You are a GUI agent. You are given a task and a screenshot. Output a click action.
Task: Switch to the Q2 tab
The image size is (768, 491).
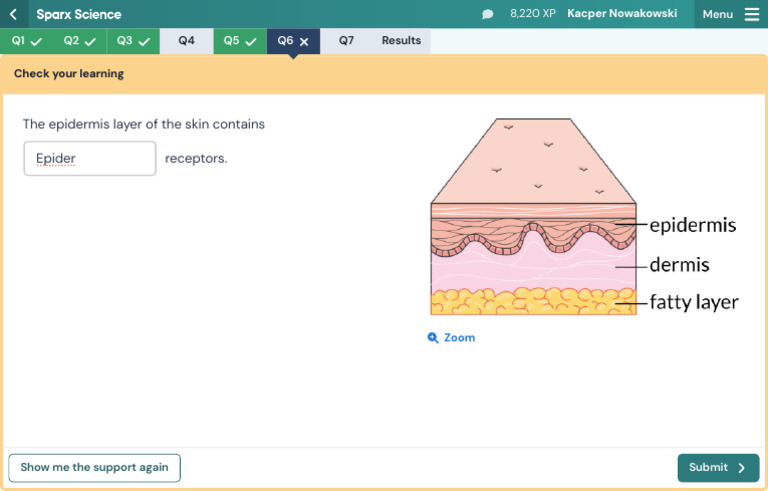[80, 41]
